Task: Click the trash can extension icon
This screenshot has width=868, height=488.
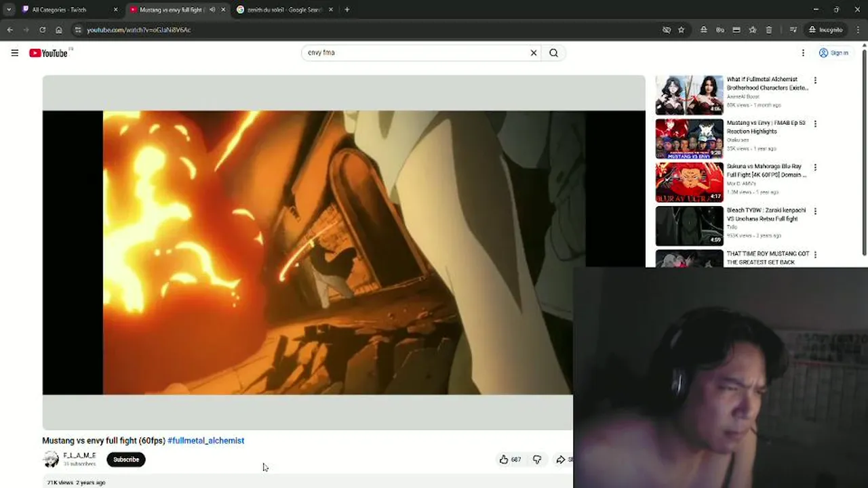Action: point(768,30)
